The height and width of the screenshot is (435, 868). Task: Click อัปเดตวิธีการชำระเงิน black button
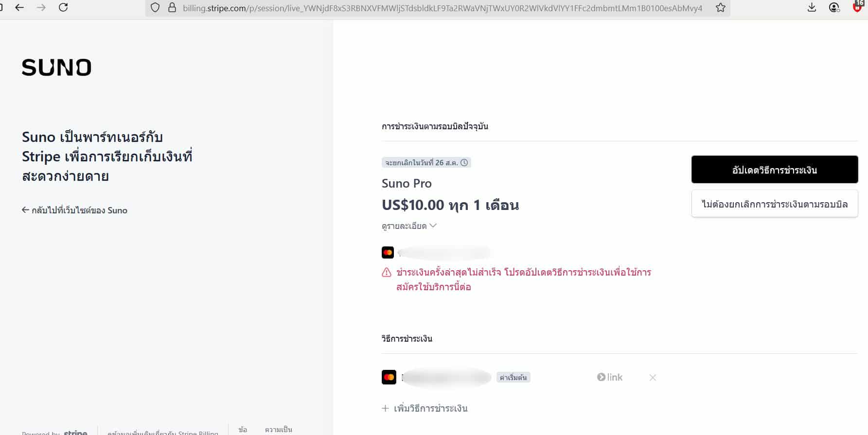pyautogui.click(x=775, y=170)
